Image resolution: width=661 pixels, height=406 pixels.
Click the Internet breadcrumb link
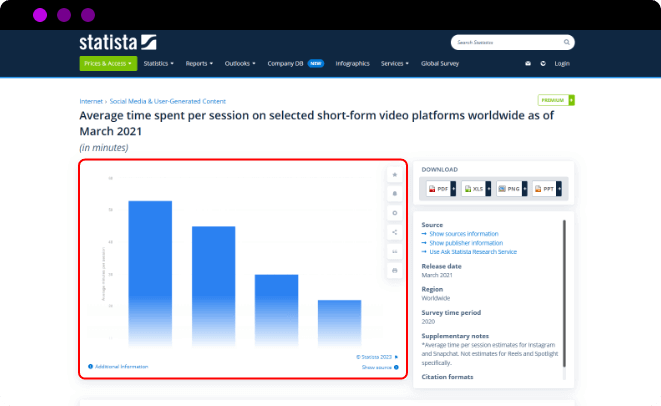91,101
